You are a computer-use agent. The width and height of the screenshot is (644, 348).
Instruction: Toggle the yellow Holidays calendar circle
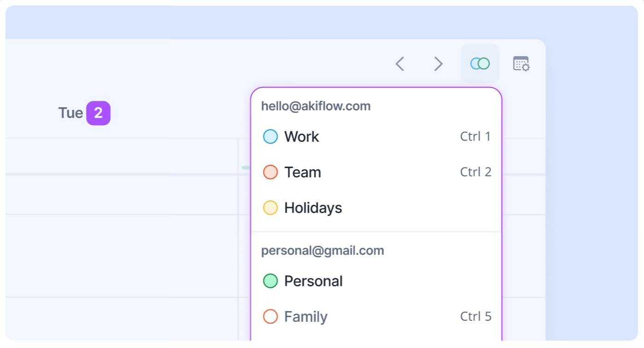point(270,208)
